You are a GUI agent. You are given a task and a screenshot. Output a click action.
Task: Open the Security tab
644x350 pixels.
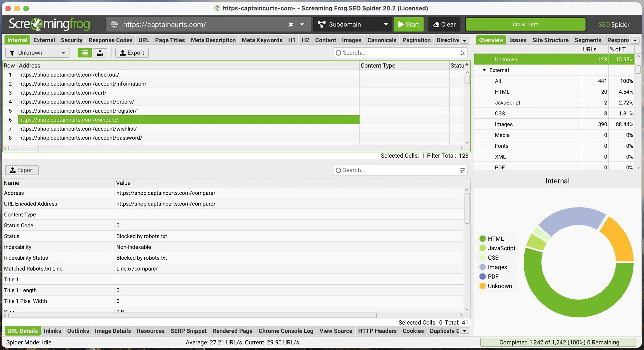click(x=71, y=40)
